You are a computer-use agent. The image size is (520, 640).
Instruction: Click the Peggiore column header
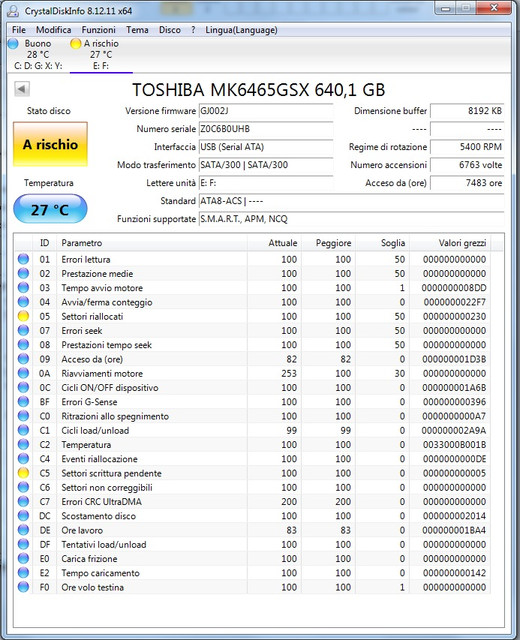[x=329, y=243]
